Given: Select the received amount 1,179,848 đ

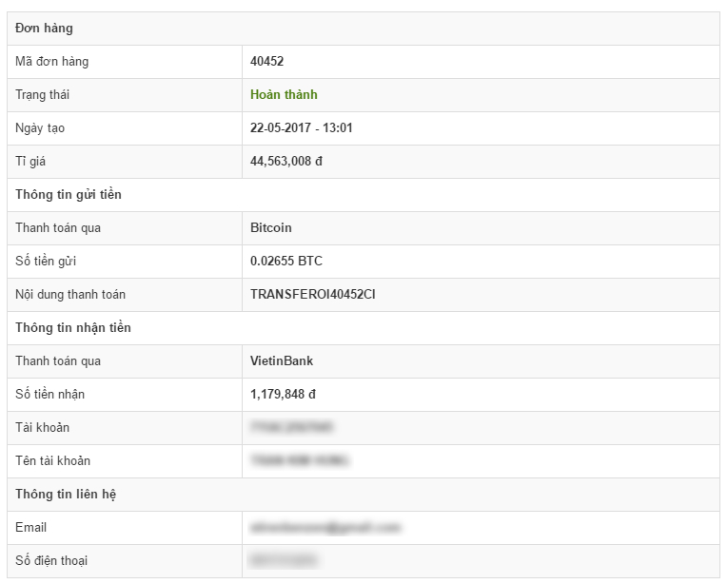Looking at the screenshot, I should 283,395.
